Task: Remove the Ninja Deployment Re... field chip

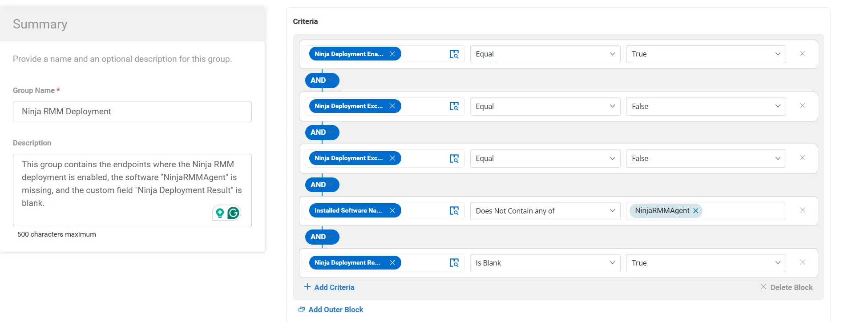Action: tap(392, 262)
